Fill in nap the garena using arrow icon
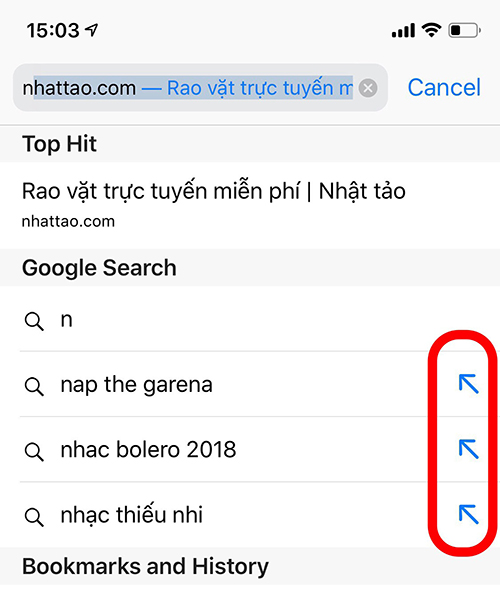The height and width of the screenshot is (598, 500). [468, 384]
